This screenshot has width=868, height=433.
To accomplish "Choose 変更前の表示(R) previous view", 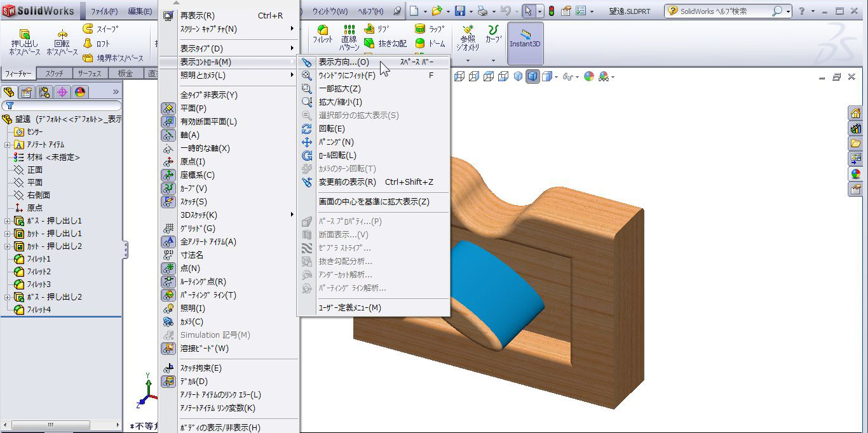I will click(374, 182).
